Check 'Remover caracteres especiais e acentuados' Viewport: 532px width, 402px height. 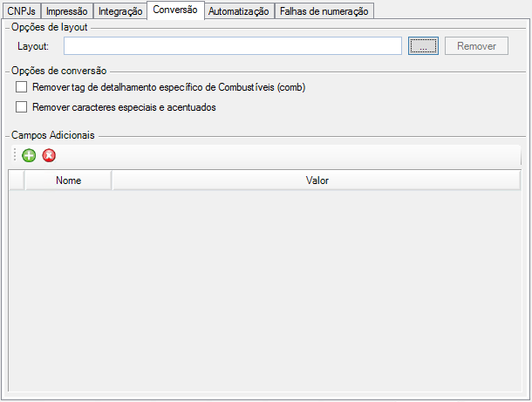(x=22, y=107)
